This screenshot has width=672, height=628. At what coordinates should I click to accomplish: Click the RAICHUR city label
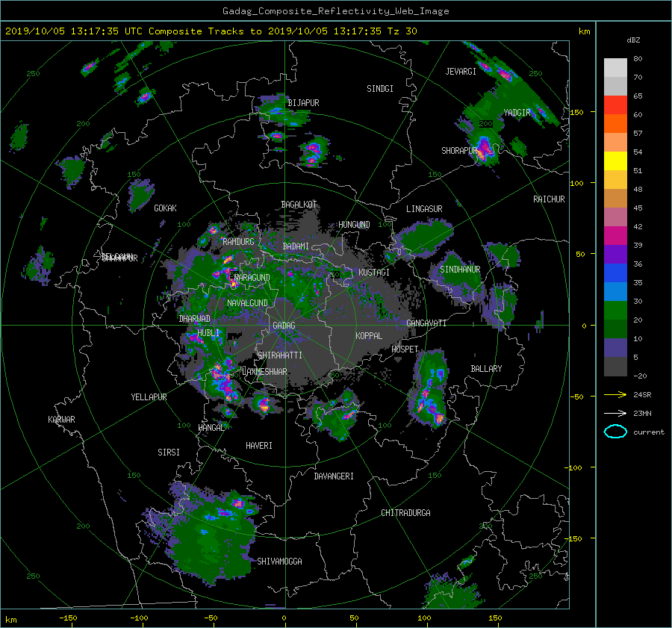click(549, 199)
